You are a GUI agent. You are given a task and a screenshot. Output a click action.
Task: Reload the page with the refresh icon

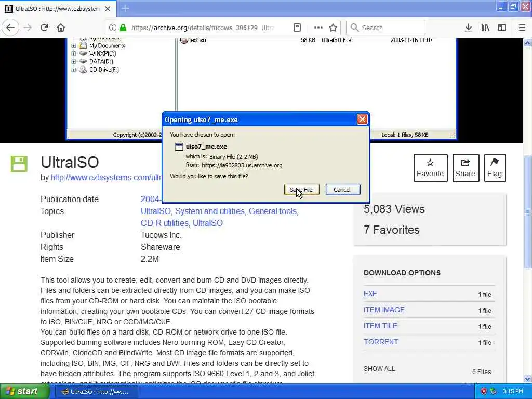44,28
